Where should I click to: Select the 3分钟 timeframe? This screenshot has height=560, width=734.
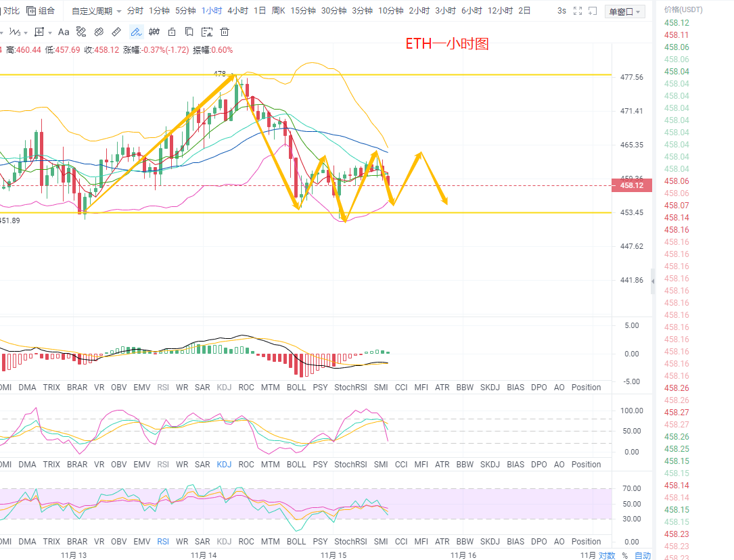point(363,11)
